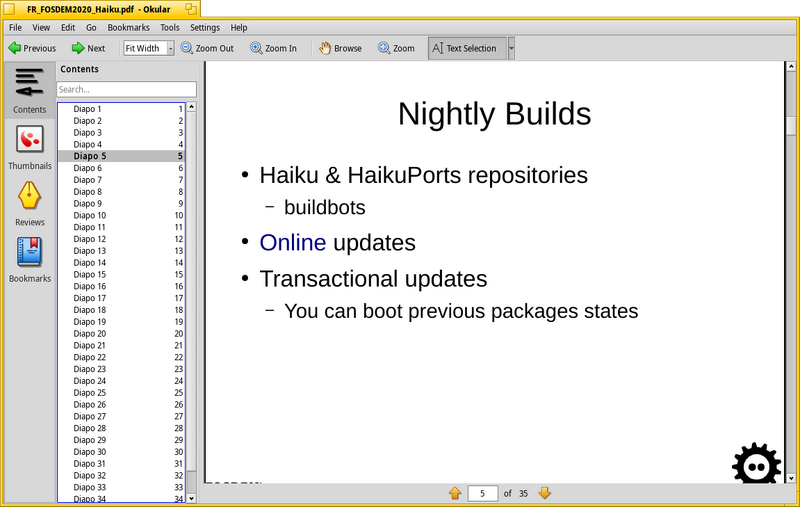Screen dimensions: 800x507
Task: Open the Edit menu
Action: [x=68, y=28]
